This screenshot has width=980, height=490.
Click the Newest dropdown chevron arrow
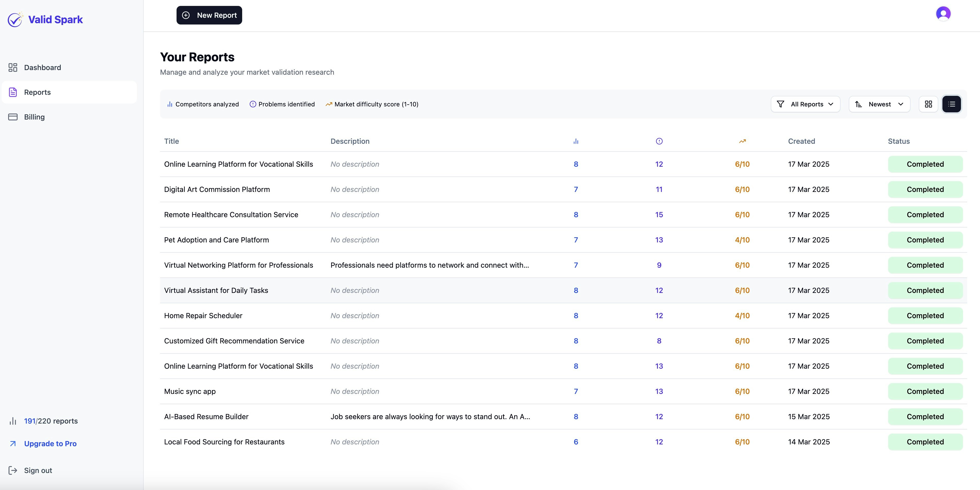click(x=900, y=104)
